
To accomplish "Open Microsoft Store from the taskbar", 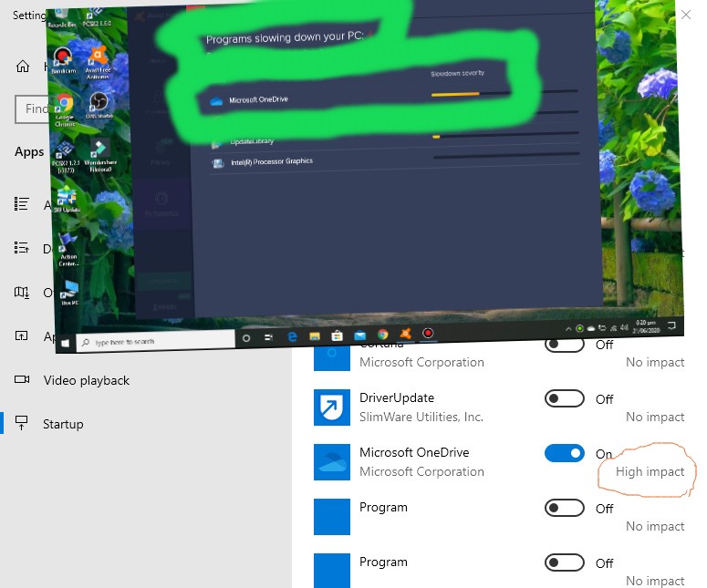I will pos(337,335).
